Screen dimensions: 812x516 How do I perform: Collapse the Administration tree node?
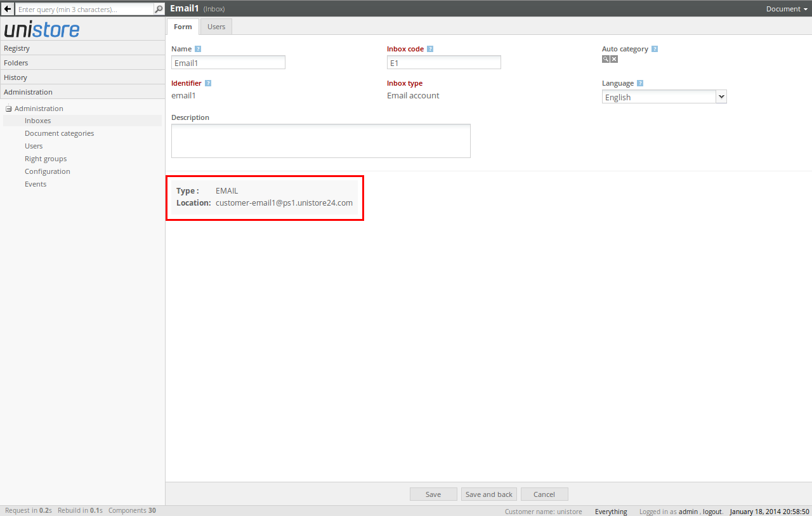click(x=9, y=109)
